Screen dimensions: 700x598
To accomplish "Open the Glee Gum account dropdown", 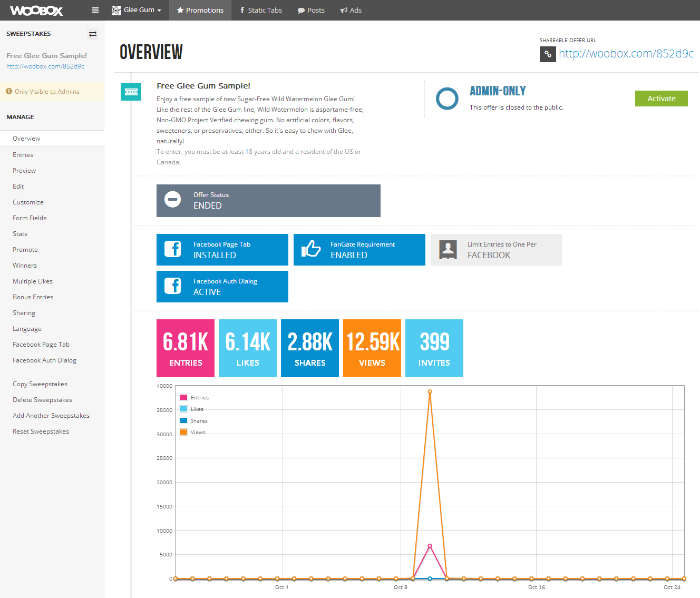I will [137, 10].
